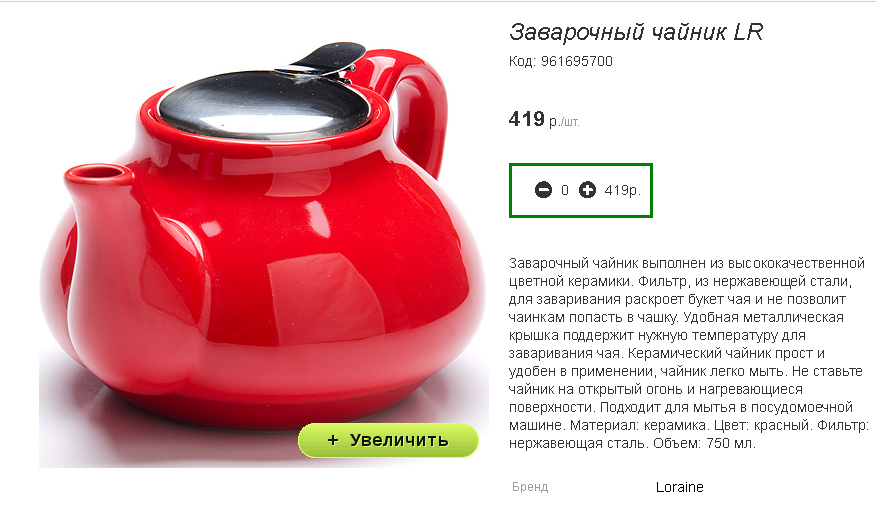Click the Бренд label

click(x=530, y=487)
